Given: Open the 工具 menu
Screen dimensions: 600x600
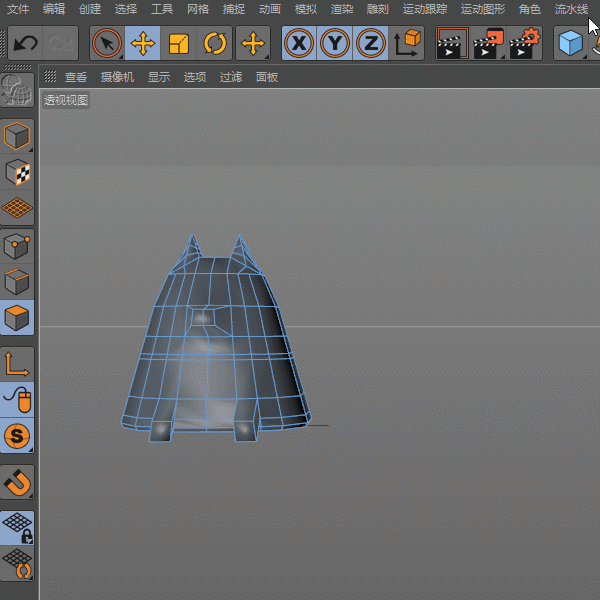Looking at the screenshot, I should click(162, 9).
